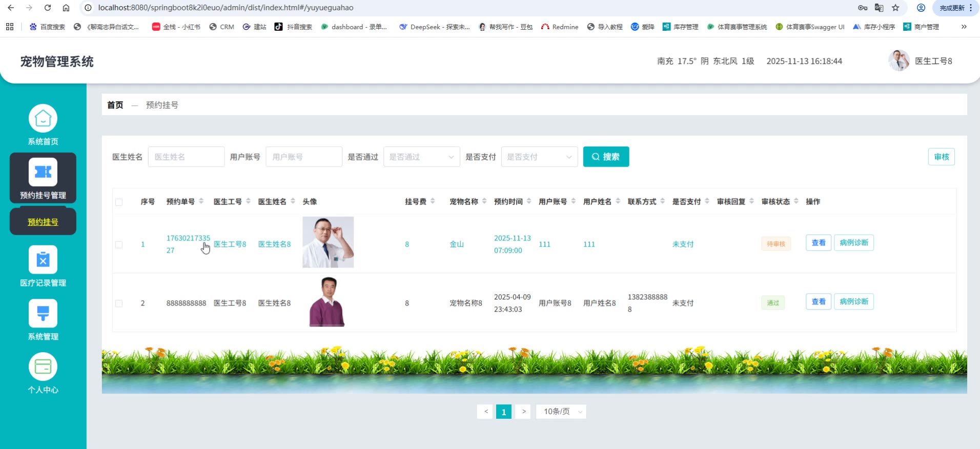980x449 pixels.
Task: Click the browser home icon
Action: click(66, 8)
